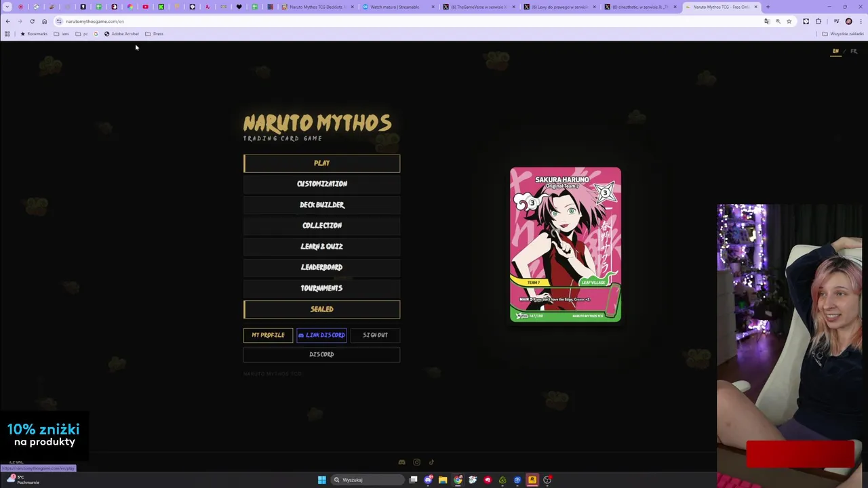Open the TikTok footer icon
868x488 pixels.
coord(431,462)
